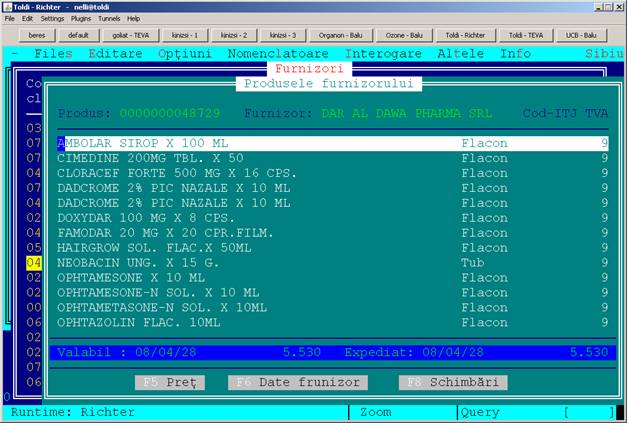
Task: Switch to the Organon - Balu session
Action: pyautogui.click(x=341, y=35)
